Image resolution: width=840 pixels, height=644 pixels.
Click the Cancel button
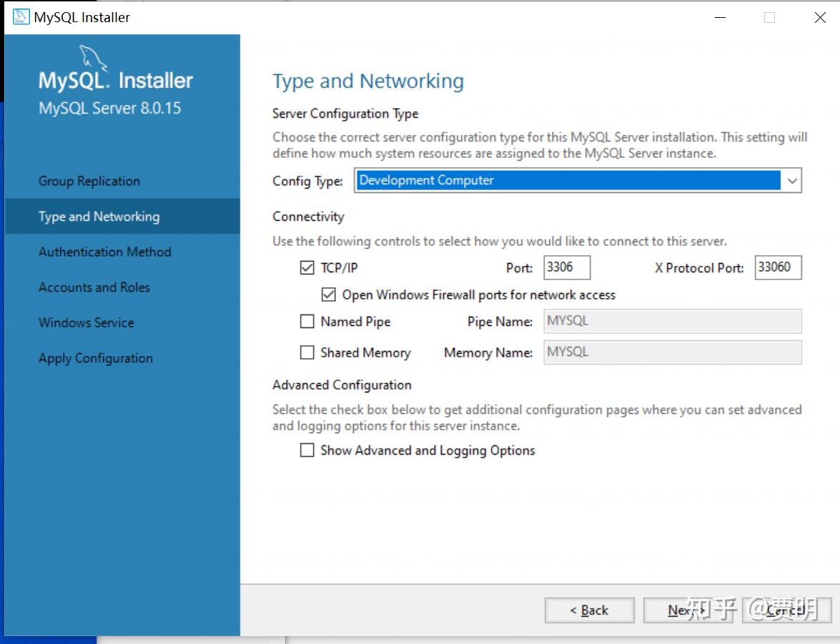pyautogui.click(x=786, y=610)
